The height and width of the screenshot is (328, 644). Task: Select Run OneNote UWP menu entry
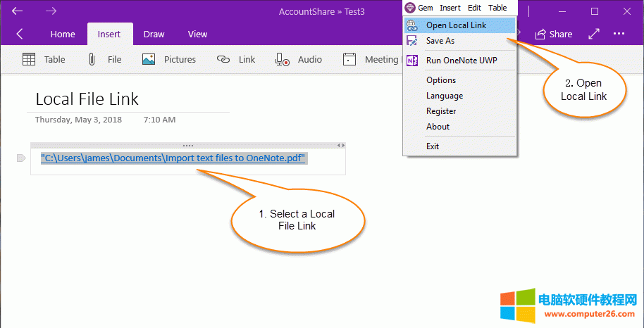click(x=462, y=61)
